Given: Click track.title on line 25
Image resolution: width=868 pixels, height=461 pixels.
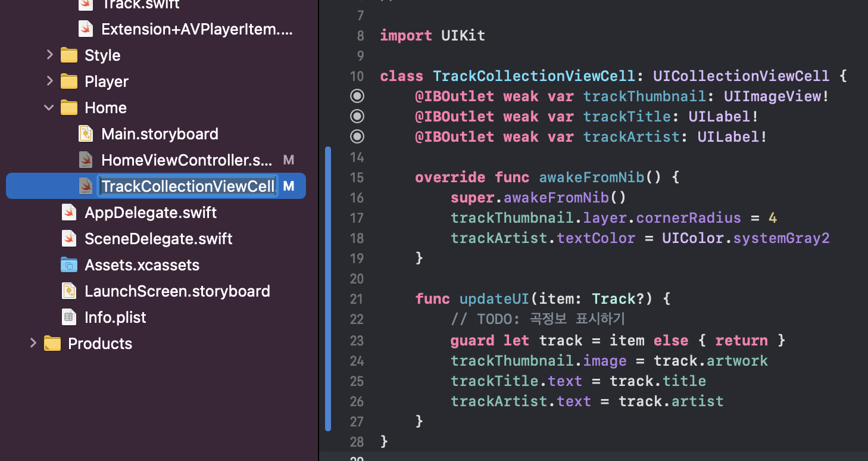Looking at the screenshot, I should tap(658, 381).
